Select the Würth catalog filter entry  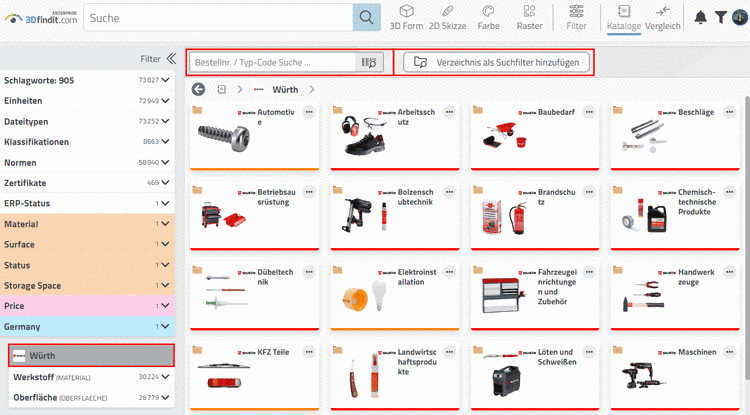coord(91,356)
